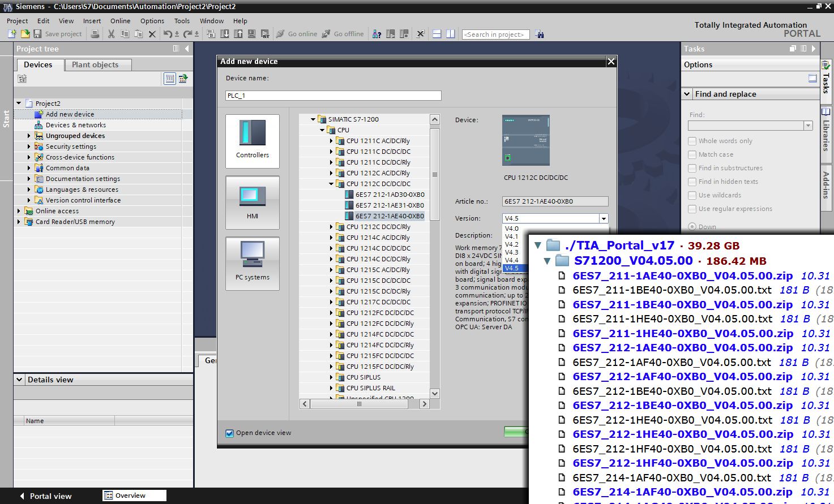
Task: Click the binoculars search icon
Action: pos(539,34)
